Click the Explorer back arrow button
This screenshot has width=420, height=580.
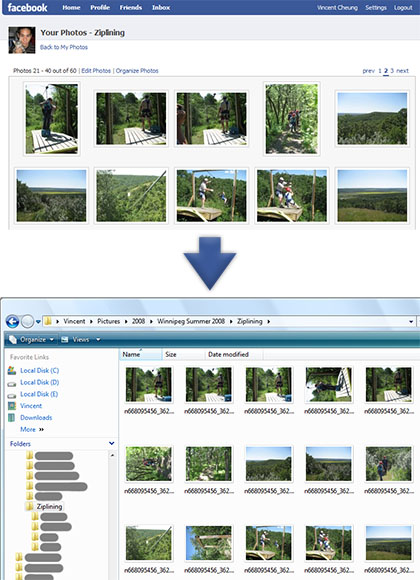13,321
